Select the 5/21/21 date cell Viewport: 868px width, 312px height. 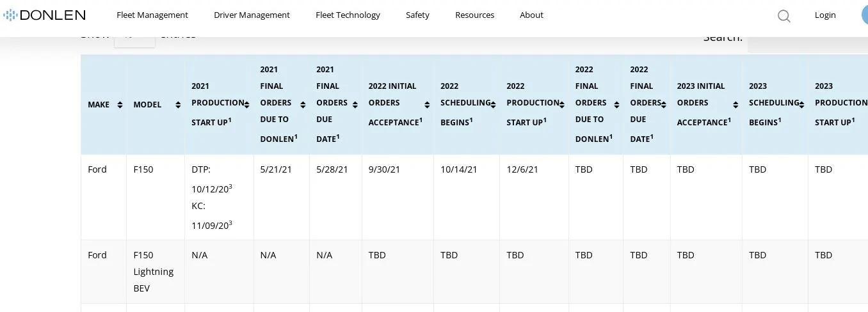pos(282,197)
